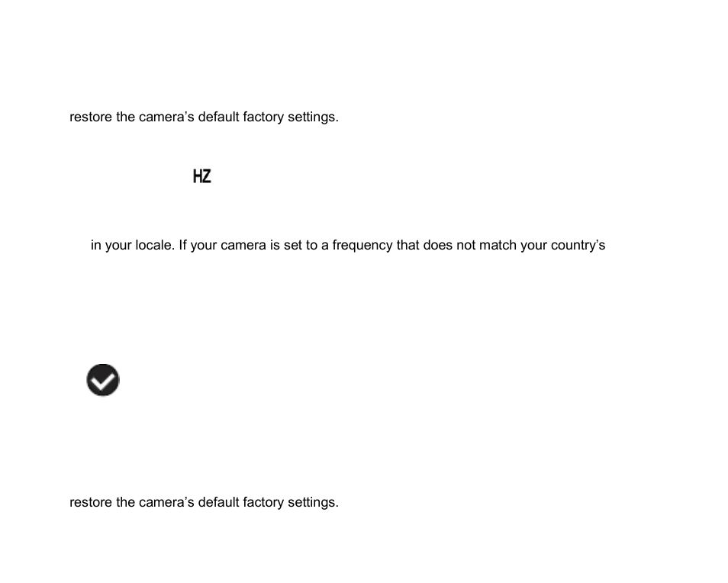Click the first 'restore the camera's default' sentence

[x=204, y=117]
